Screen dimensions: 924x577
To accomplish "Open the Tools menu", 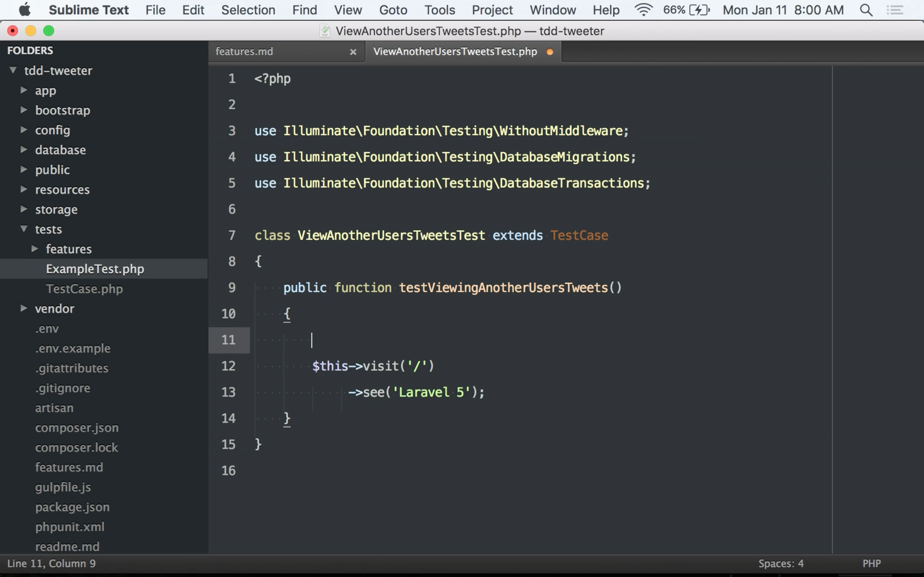I will (x=440, y=10).
